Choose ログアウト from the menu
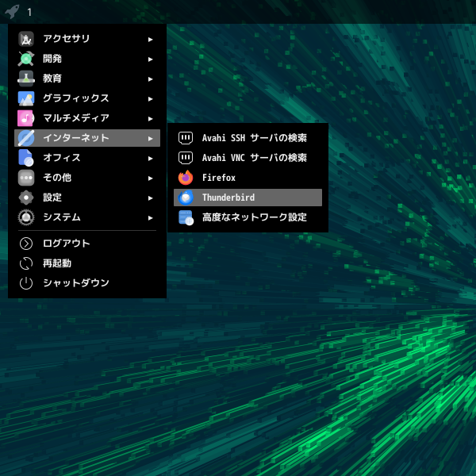The height and width of the screenshot is (476, 476). pos(67,244)
